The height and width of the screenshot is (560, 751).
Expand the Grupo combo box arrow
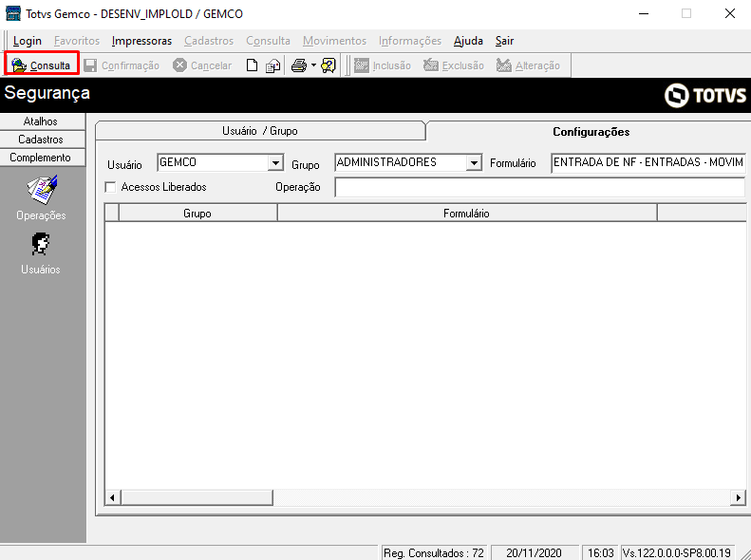pos(474,162)
